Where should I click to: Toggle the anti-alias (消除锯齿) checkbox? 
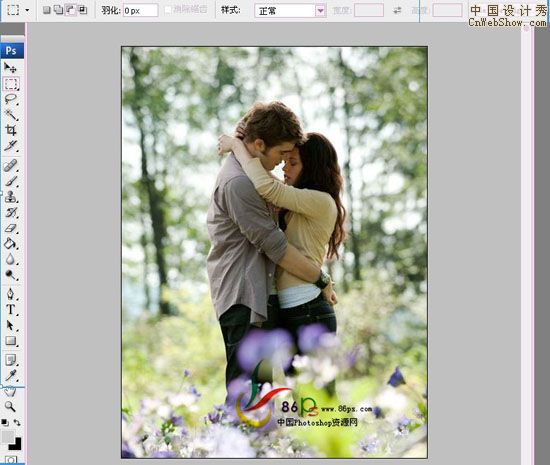tap(168, 10)
